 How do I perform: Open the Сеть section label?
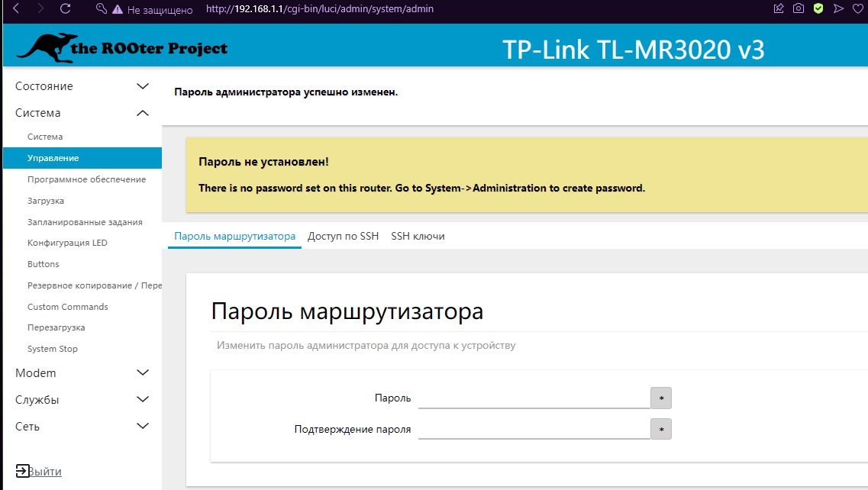tap(27, 427)
